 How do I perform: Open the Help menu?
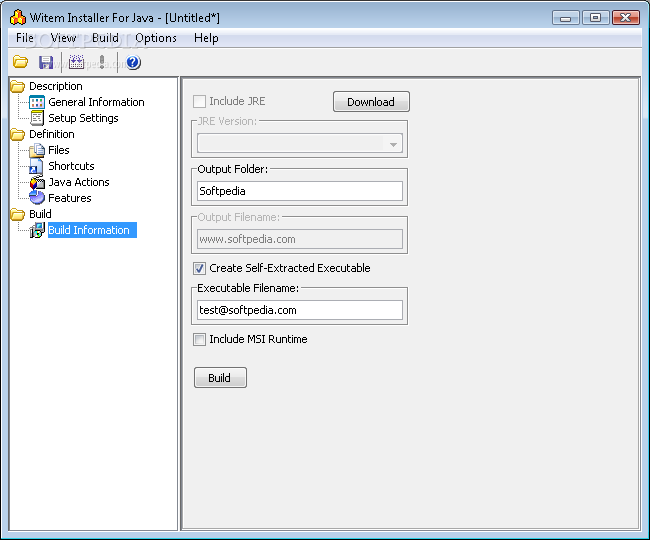coord(206,38)
